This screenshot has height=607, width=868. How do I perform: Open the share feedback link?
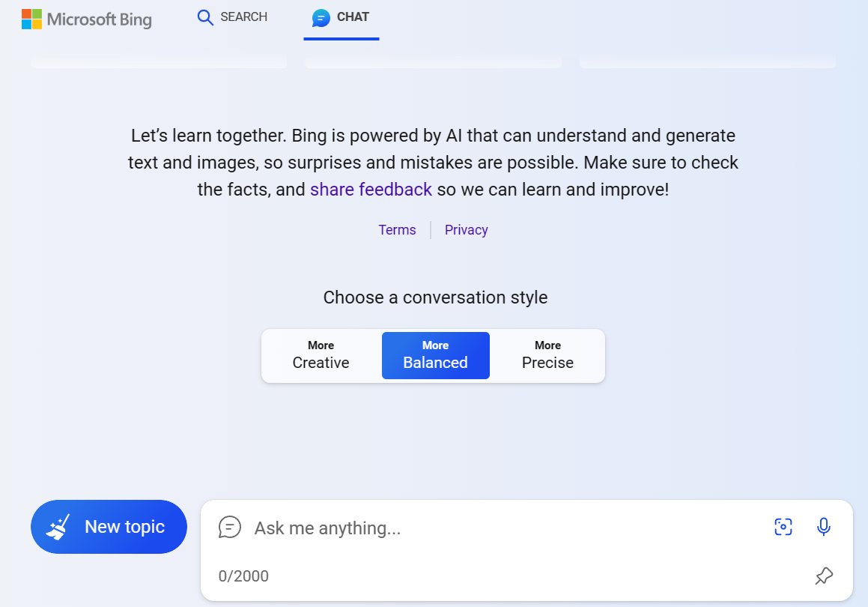point(371,190)
